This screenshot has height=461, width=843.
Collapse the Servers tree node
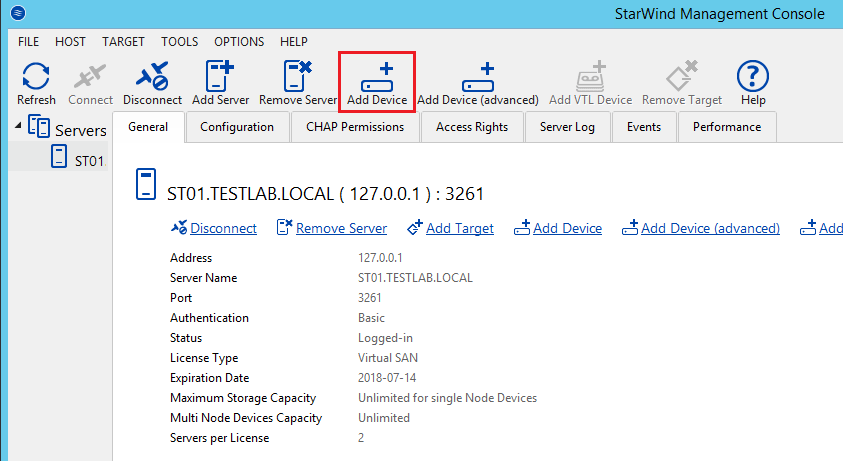coord(18,126)
